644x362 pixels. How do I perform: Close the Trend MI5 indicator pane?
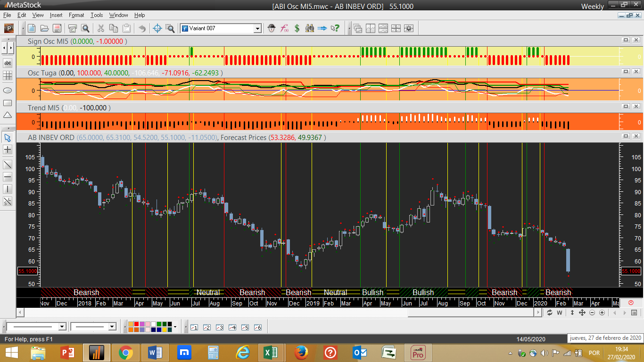tap(636, 107)
